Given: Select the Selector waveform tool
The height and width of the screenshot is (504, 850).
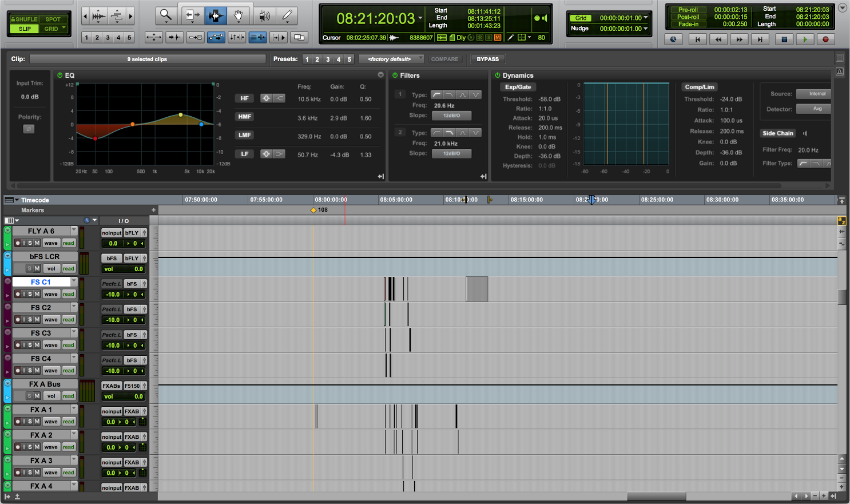Looking at the screenshot, I should click(x=216, y=16).
